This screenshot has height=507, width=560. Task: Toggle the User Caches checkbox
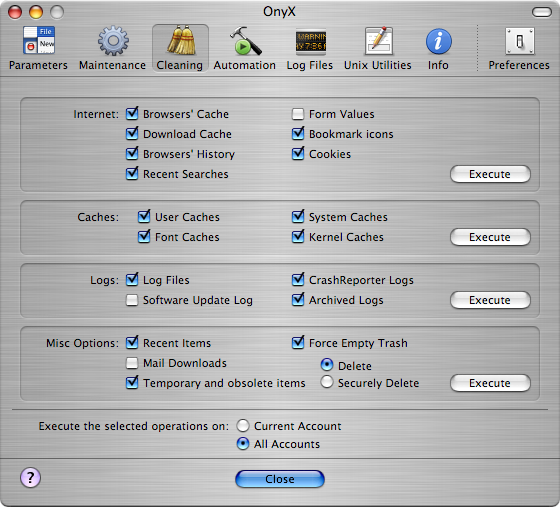(144, 216)
